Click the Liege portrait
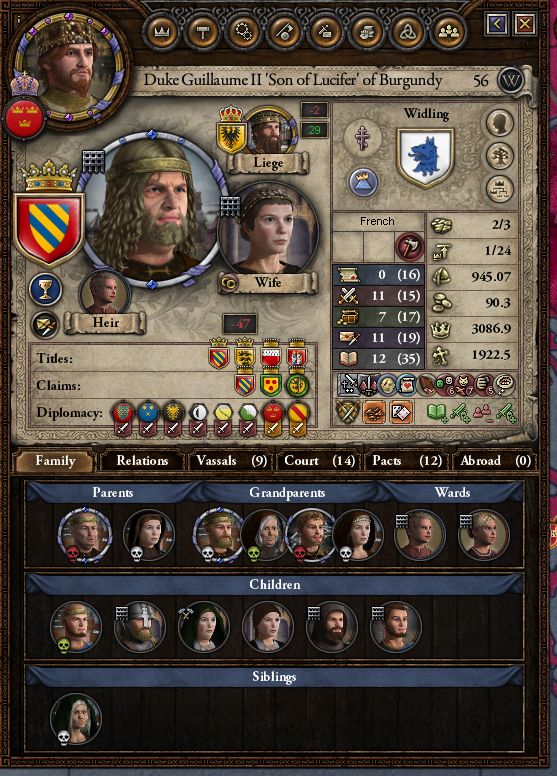Screen dimensions: 557x776 point(269,132)
